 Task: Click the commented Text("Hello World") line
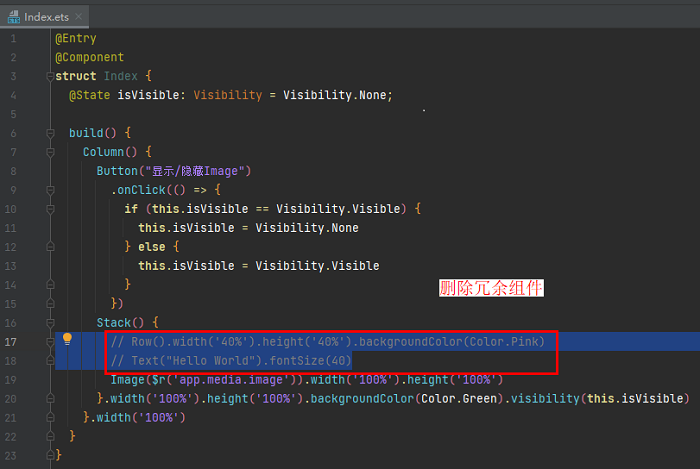[230, 360]
